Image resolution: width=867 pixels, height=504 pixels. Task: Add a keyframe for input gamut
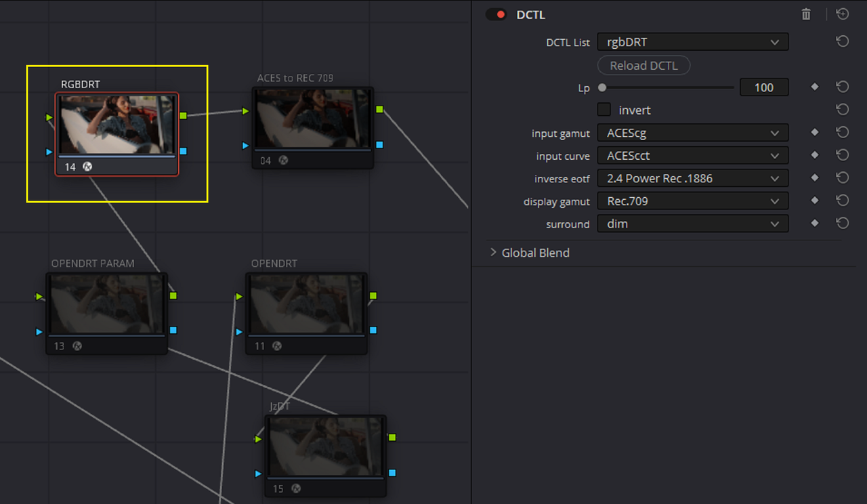coord(815,133)
